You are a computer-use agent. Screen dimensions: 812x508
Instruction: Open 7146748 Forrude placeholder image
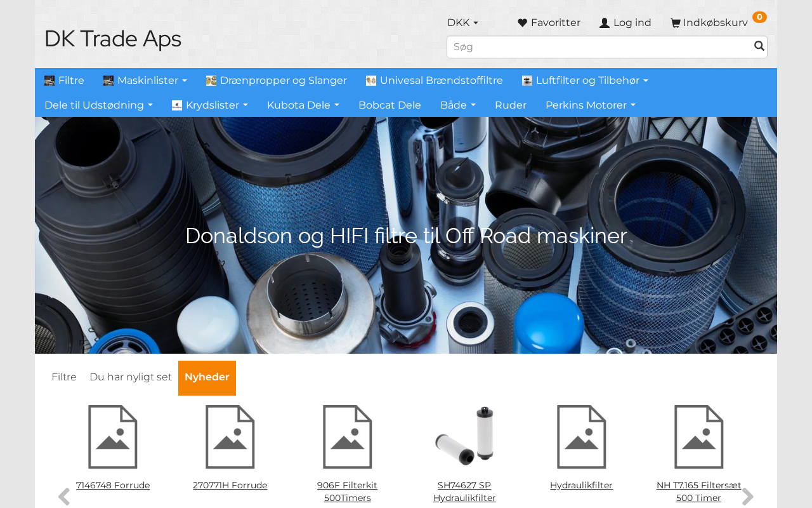[113, 437]
